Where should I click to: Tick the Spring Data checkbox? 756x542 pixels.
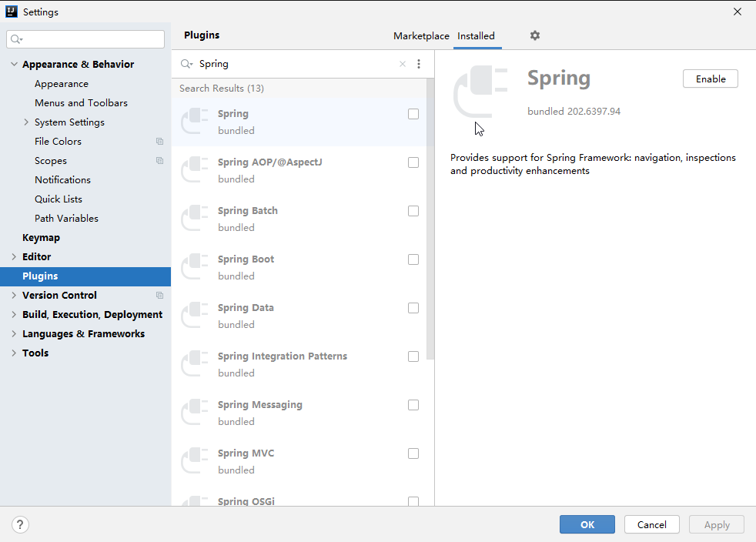413,308
